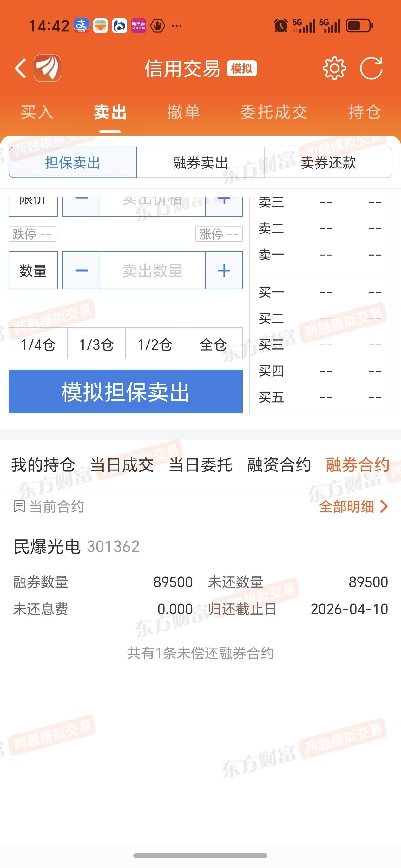Pick the 买五 order book row

click(320, 397)
